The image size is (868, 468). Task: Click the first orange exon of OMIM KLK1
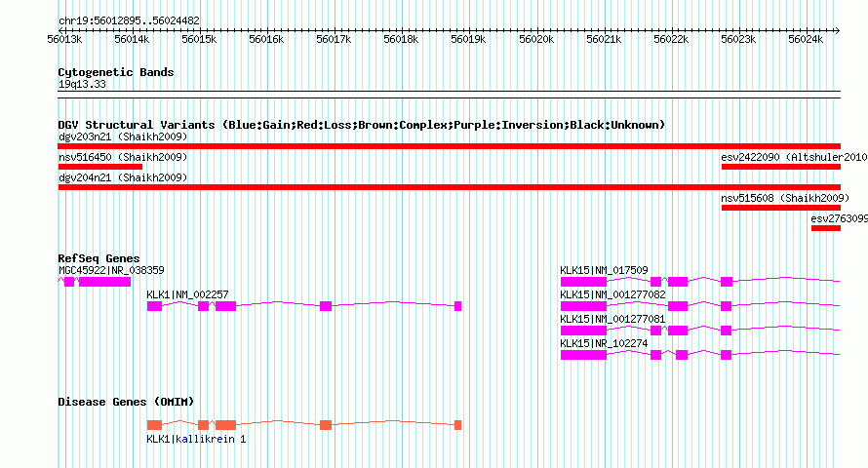pyautogui.click(x=154, y=425)
